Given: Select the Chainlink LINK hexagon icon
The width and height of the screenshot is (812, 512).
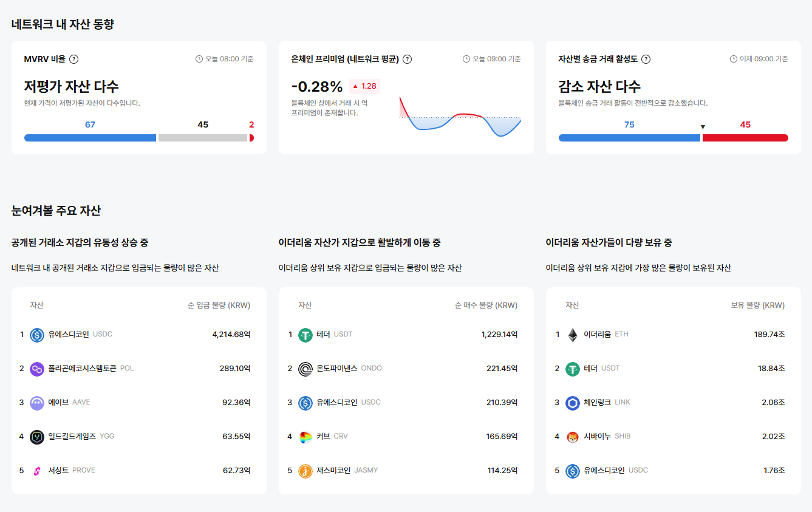Looking at the screenshot, I should click(573, 403).
